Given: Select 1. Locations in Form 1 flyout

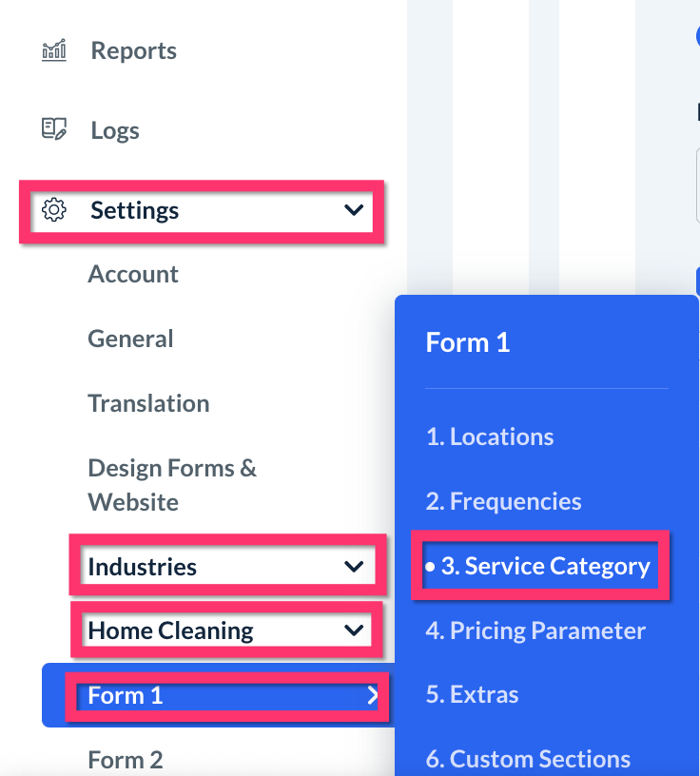Looking at the screenshot, I should (x=490, y=436).
